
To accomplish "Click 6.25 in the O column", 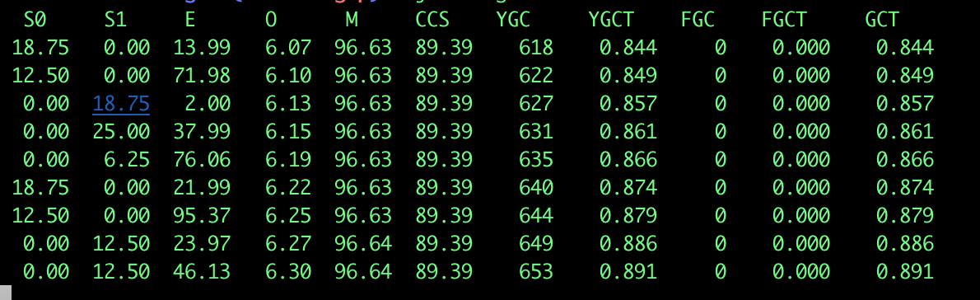I will tap(288, 215).
